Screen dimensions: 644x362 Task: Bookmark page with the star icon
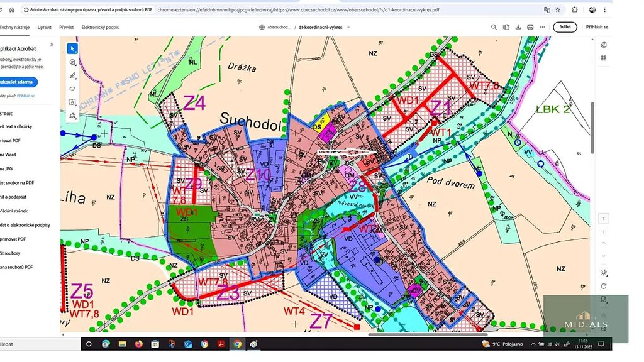pos(558,9)
